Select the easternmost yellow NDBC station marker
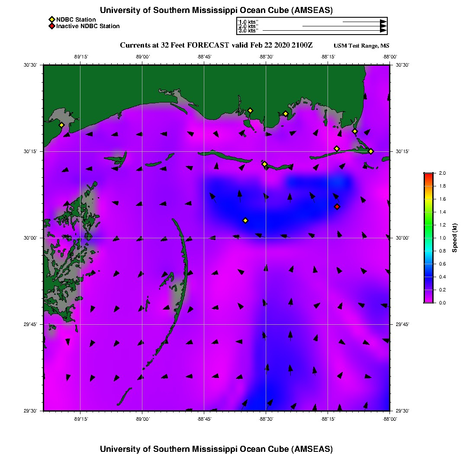Viewport: 476px width, 454px height. click(x=371, y=151)
